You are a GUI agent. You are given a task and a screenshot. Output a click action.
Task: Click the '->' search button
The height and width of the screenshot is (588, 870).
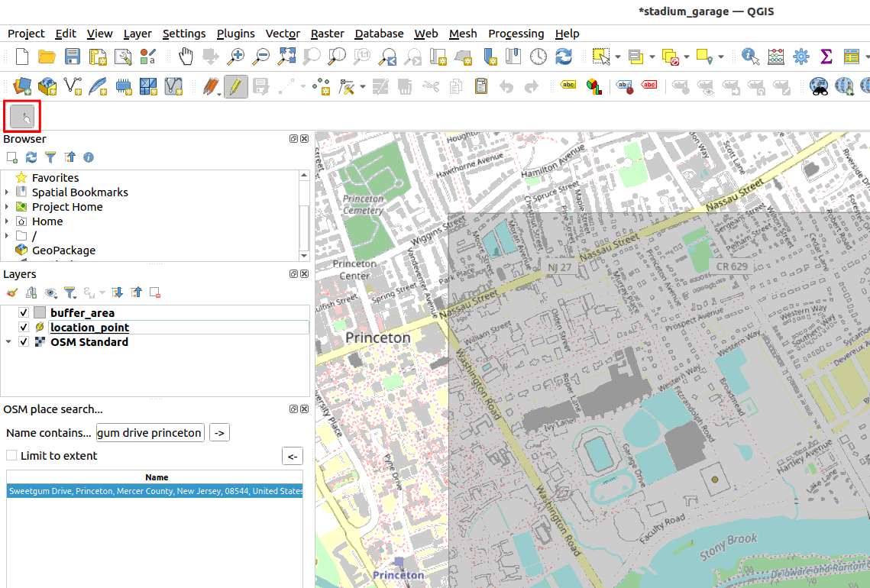pos(219,433)
